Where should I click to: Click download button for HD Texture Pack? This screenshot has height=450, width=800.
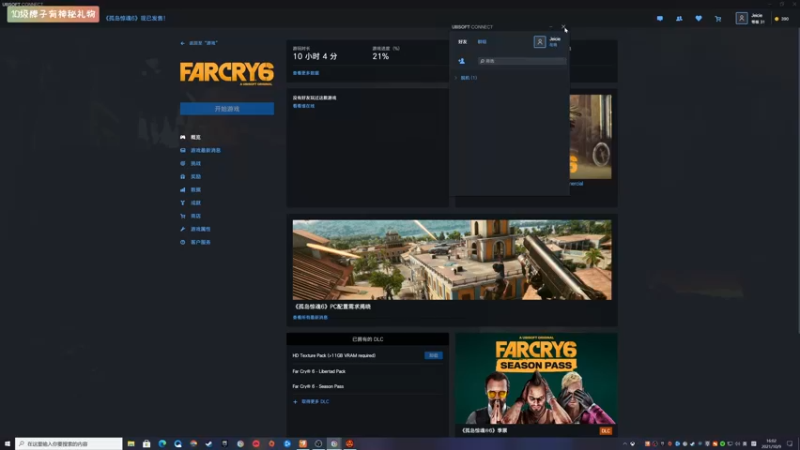click(433, 356)
